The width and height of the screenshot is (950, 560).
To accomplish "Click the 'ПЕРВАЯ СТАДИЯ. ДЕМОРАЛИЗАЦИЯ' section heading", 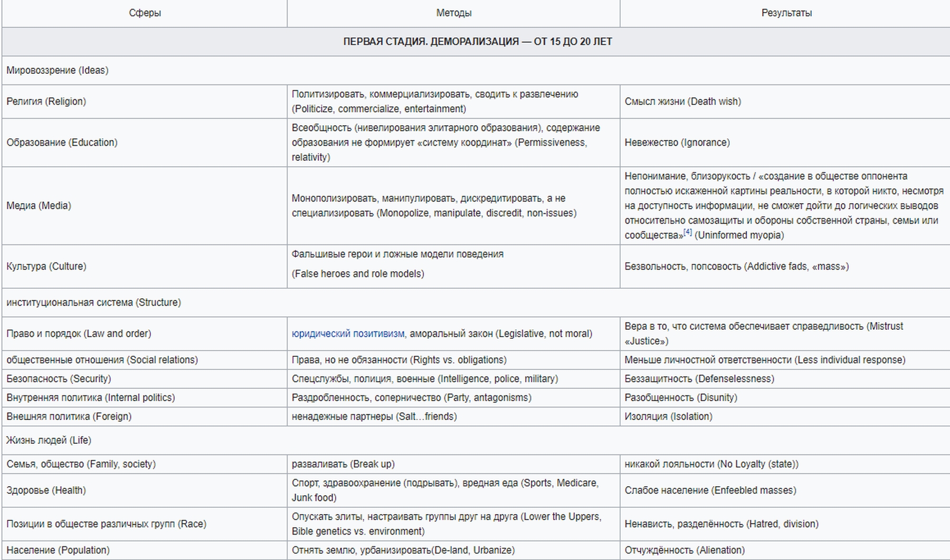I will [477, 42].
